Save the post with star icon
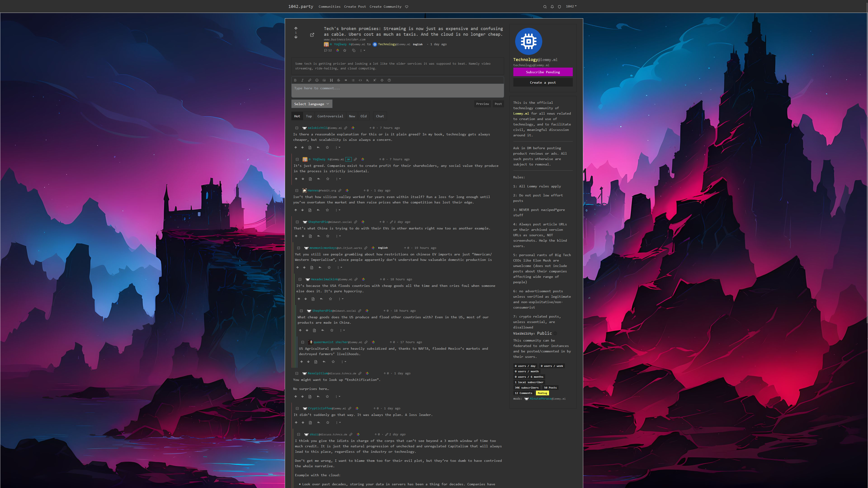868x488 pixels. pos(345,51)
